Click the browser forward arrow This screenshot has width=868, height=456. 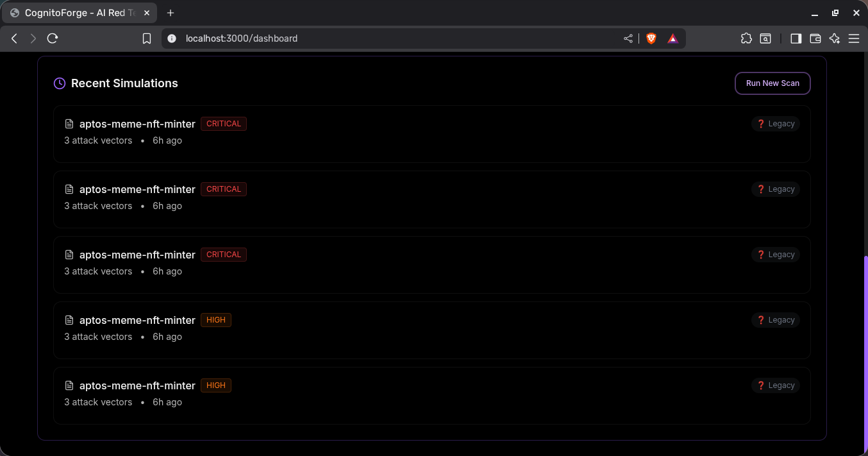(x=33, y=38)
